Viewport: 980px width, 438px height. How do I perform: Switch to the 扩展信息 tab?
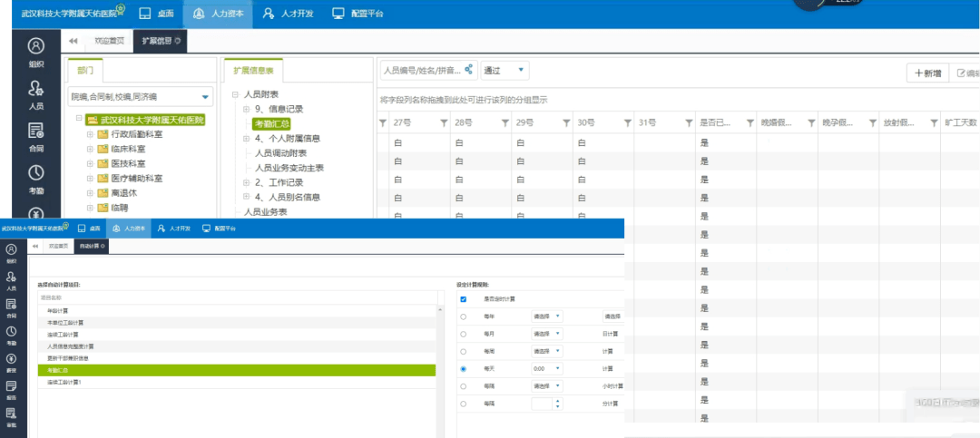pos(158,41)
